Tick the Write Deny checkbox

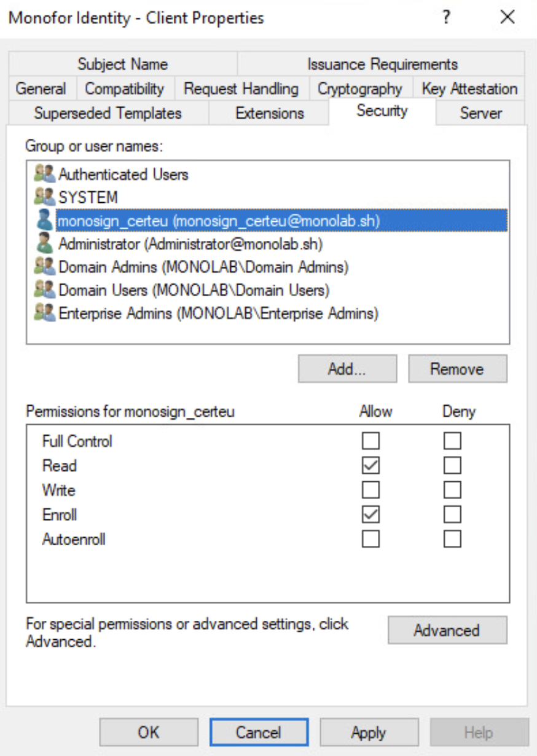point(452,490)
